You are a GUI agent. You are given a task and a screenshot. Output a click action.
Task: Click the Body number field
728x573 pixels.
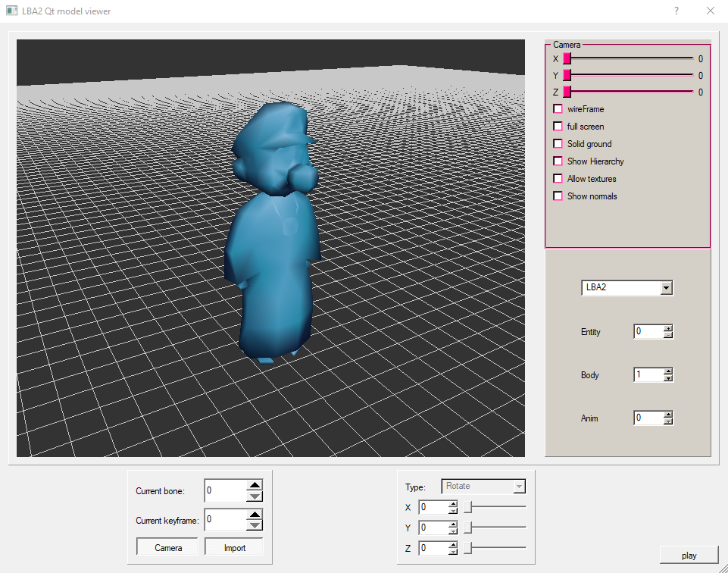click(648, 374)
